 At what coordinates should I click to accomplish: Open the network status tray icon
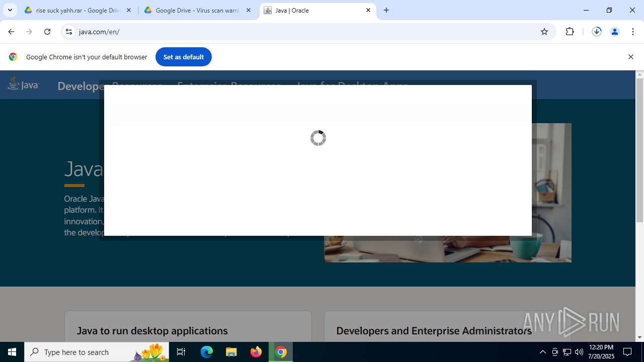(567, 352)
